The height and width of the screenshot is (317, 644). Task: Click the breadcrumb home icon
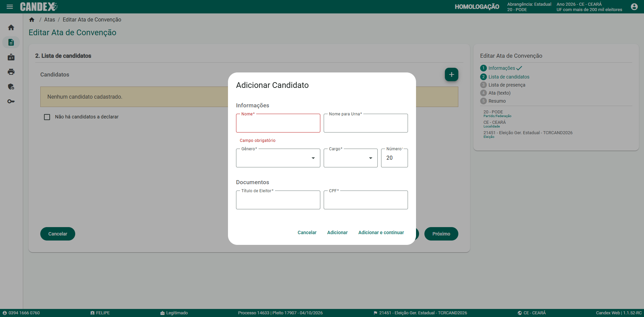tap(32, 20)
